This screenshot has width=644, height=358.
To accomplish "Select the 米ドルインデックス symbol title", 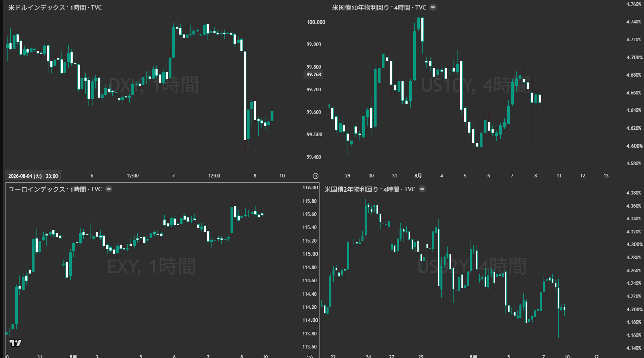I will coord(36,8).
